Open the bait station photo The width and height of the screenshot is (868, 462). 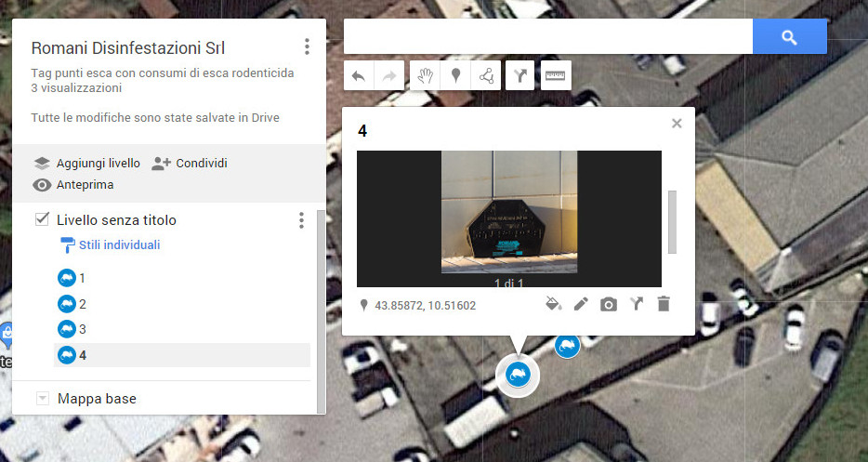pos(508,212)
